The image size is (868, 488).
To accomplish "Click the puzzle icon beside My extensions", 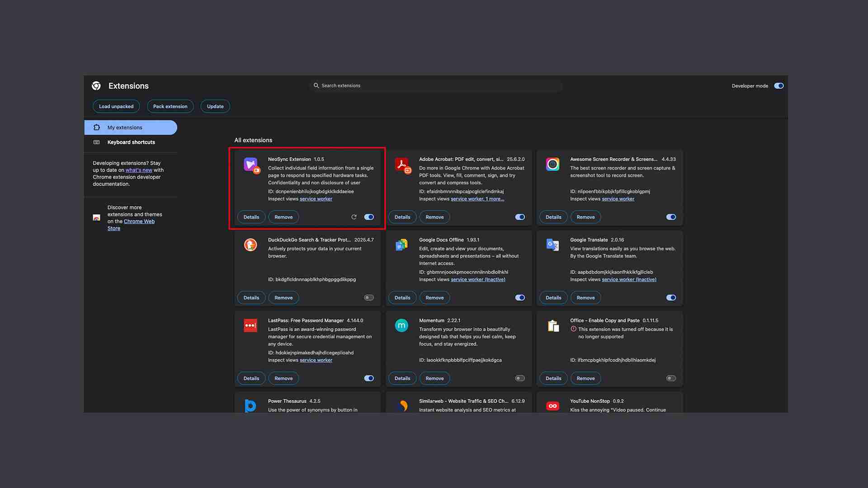I will click(x=96, y=127).
